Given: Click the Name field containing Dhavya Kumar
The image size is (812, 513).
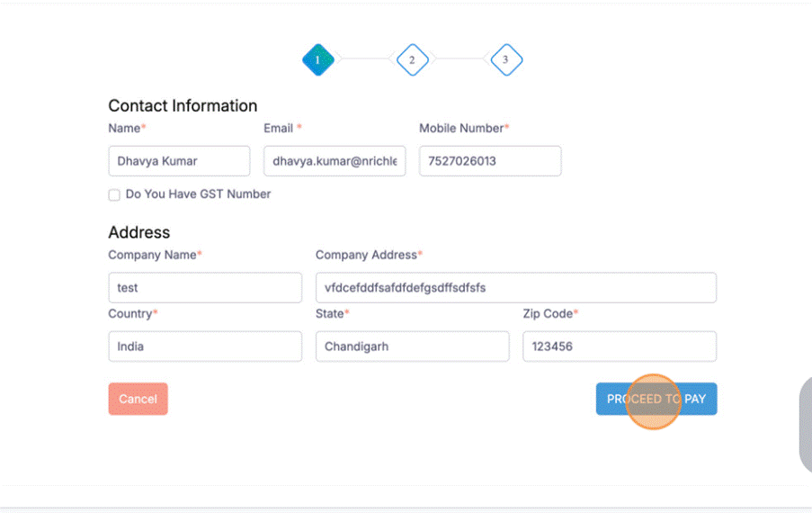Looking at the screenshot, I should pyautogui.click(x=179, y=161).
